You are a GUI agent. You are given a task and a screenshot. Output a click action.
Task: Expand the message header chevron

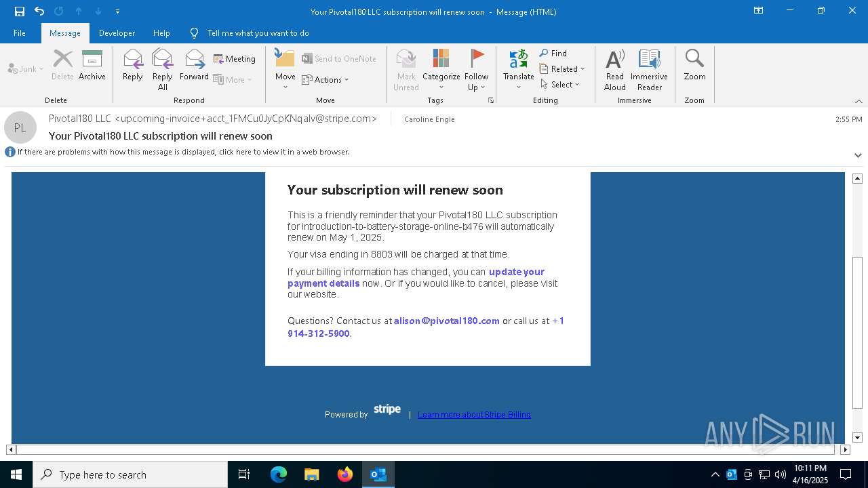(858, 155)
